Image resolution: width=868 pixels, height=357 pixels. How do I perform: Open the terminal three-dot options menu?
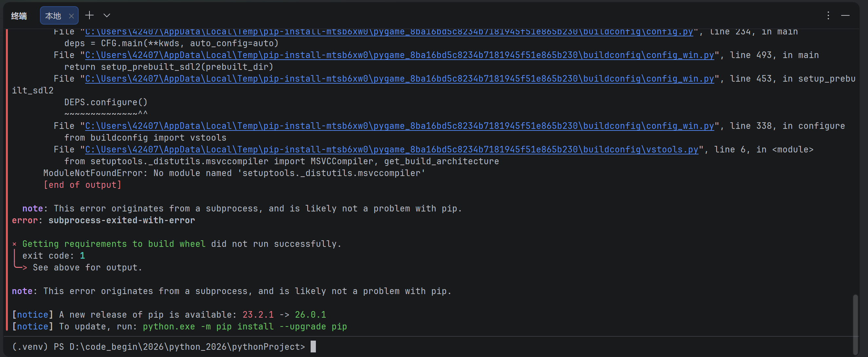click(x=828, y=15)
